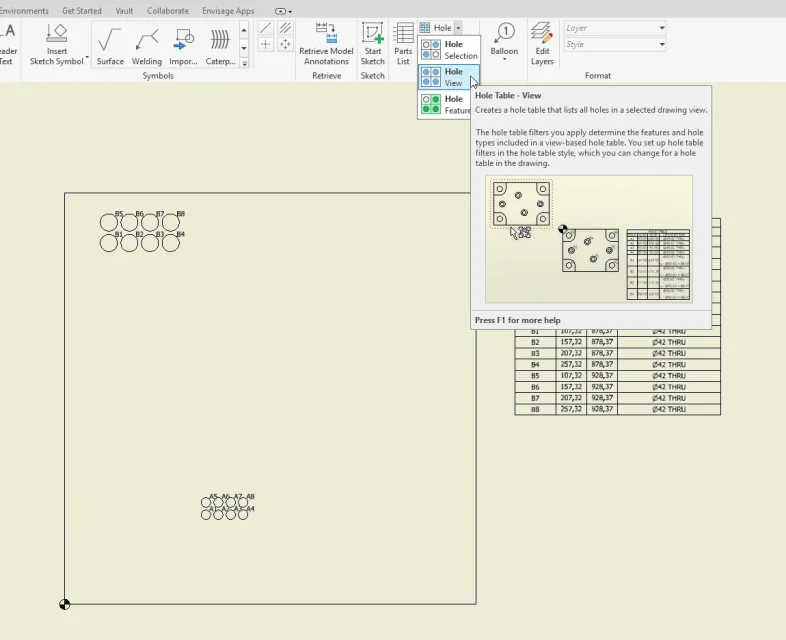Select the Balloon tool

[504, 39]
